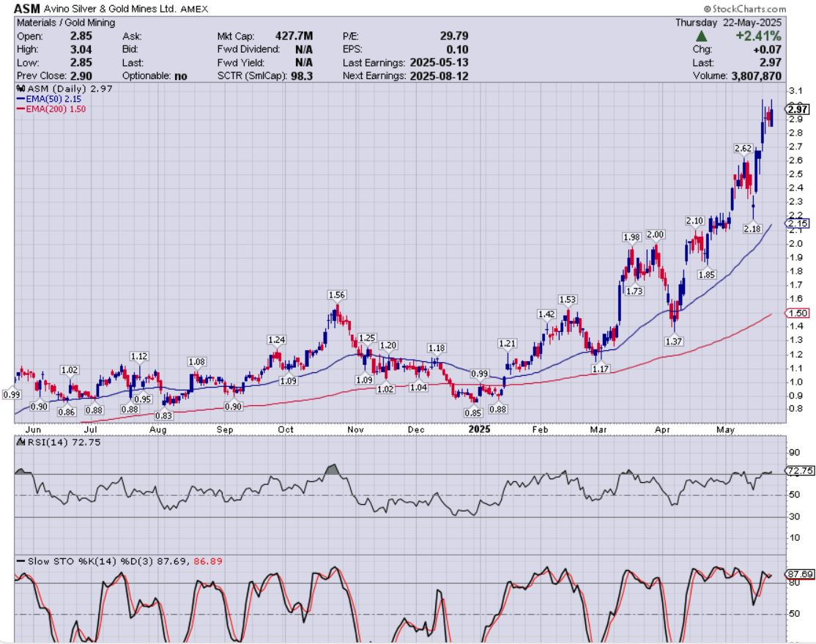816x644 pixels.
Task: Click the 0.83 low label in August
Action: (164, 415)
